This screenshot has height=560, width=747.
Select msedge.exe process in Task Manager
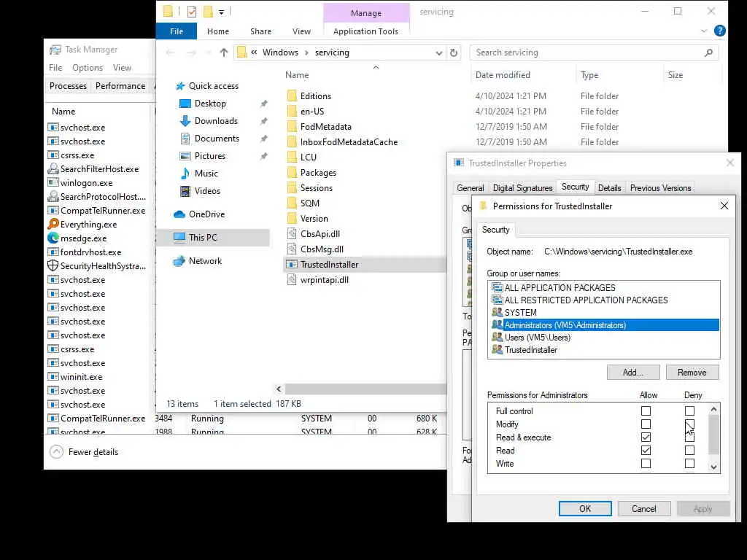[83, 238]
